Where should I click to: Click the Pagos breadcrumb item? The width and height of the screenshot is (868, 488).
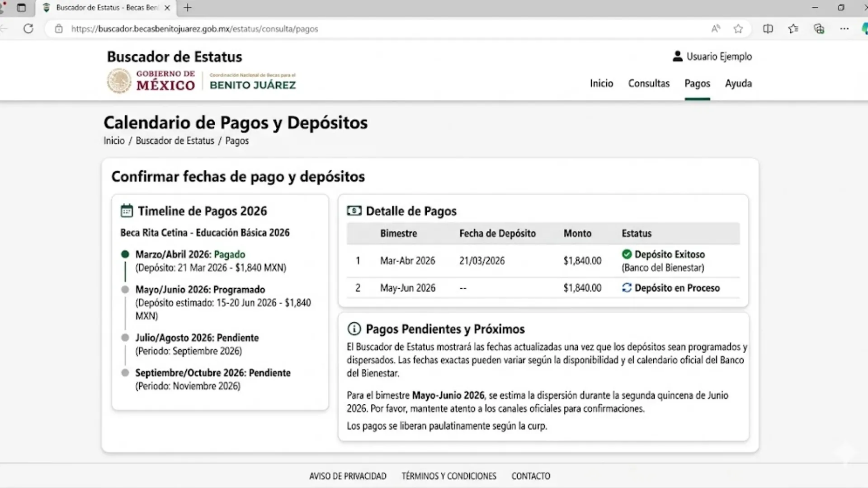click(x=237, y=141)
